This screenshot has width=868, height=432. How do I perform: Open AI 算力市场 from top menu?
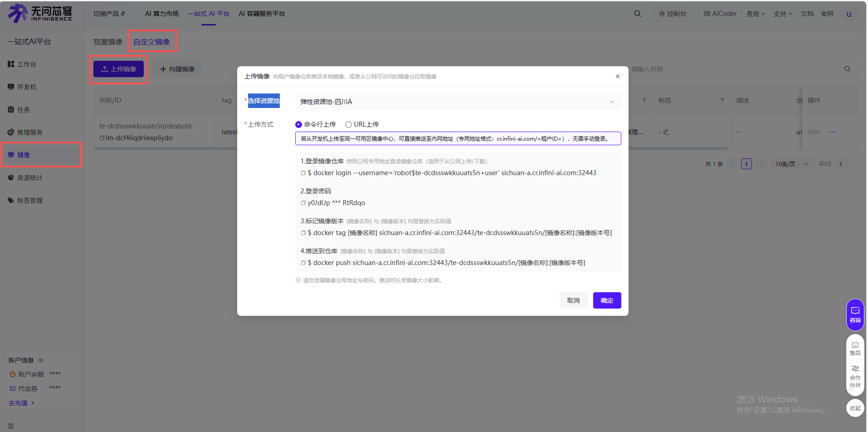point(161,13)
